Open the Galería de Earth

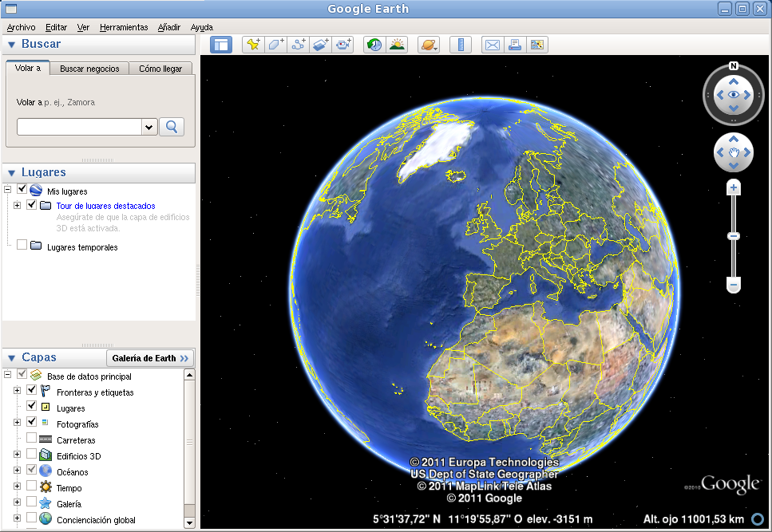click(150, 357)
